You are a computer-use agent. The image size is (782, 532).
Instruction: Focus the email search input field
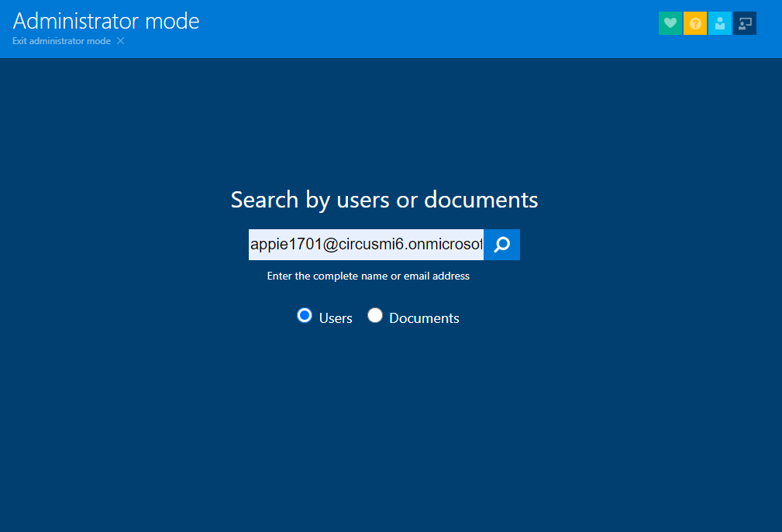pyautogui.click(x=366, y=245)
